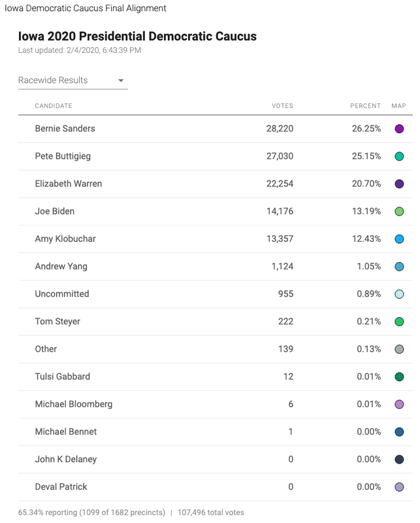
Task: Click Elizabeth Warren's dark purple map dot
Action: pyautogui.click(x=399, y=184)
